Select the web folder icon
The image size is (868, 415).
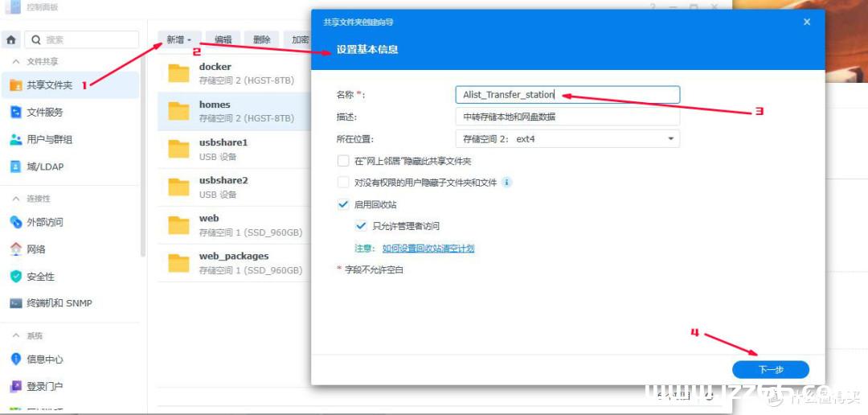click(178, 225)
